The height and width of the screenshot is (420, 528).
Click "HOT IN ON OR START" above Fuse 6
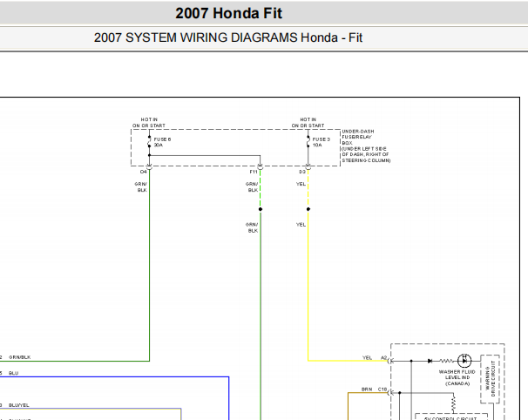[x=149, y=123]
